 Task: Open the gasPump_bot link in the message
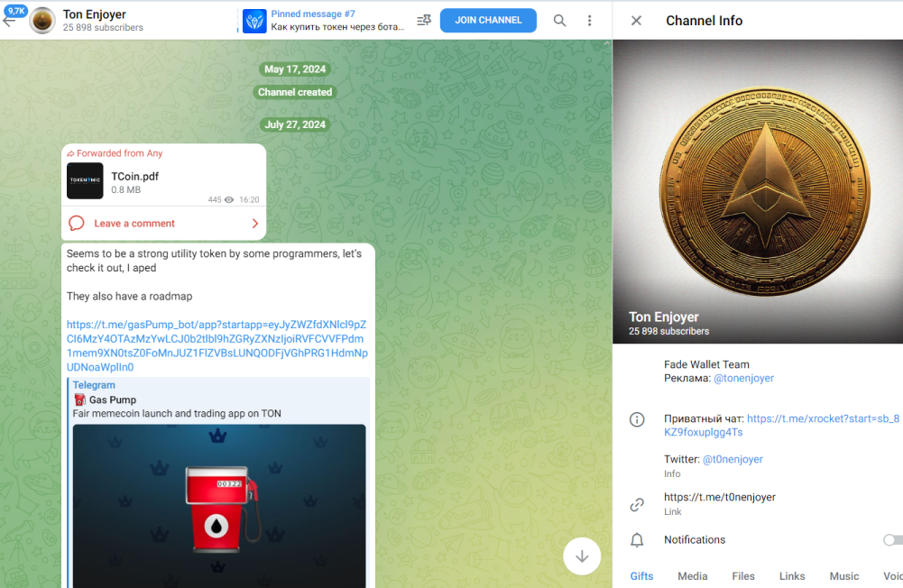217,345
